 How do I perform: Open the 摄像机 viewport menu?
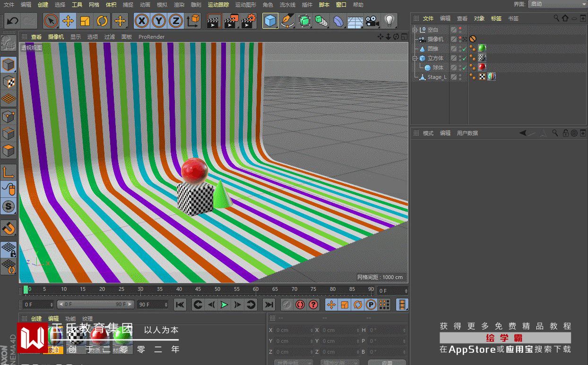(x=56, y=37)
